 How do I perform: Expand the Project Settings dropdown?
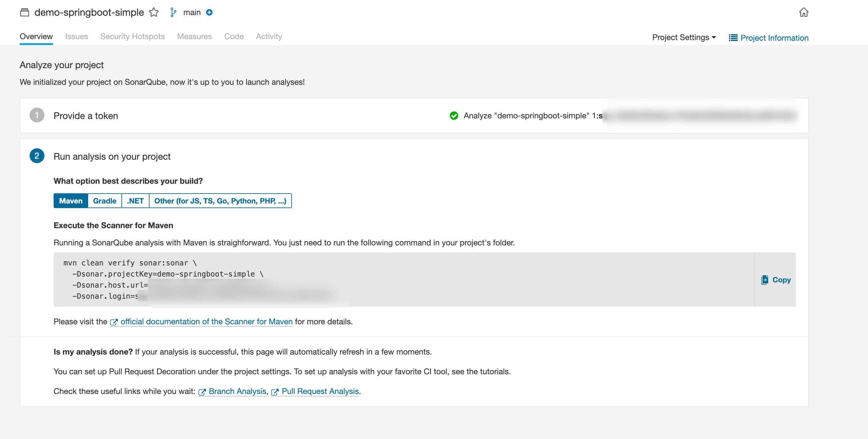684,37
